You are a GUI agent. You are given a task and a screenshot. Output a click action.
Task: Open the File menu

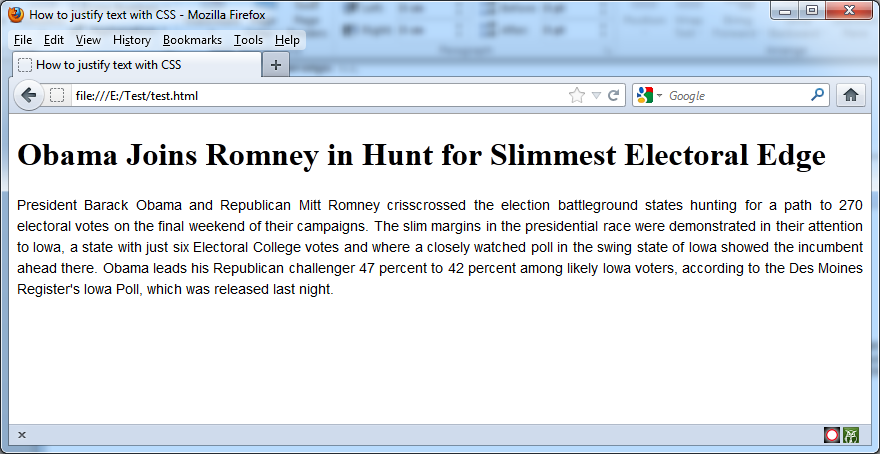23,40
